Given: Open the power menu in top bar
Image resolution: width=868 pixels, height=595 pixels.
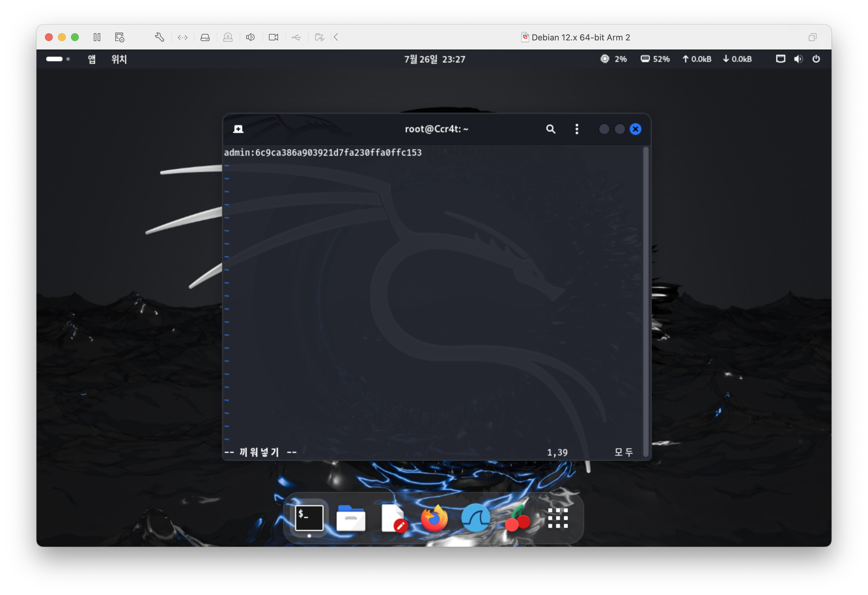Looking at the screenshot, I should click(x=816, y=59).
